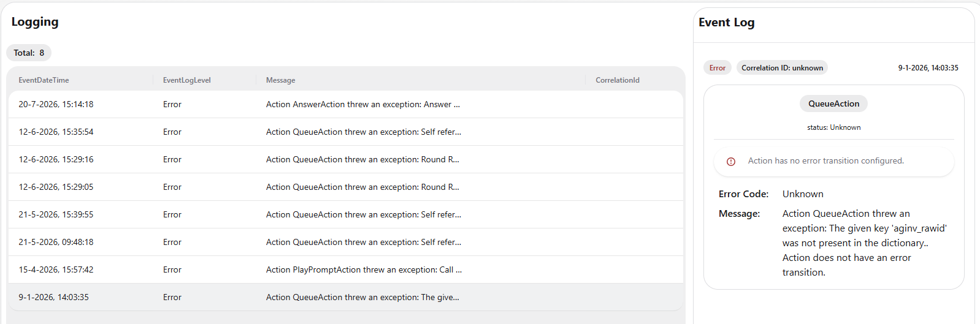Select the 12-6-2026 15:29:16 log entry

[x=346, y=159]
